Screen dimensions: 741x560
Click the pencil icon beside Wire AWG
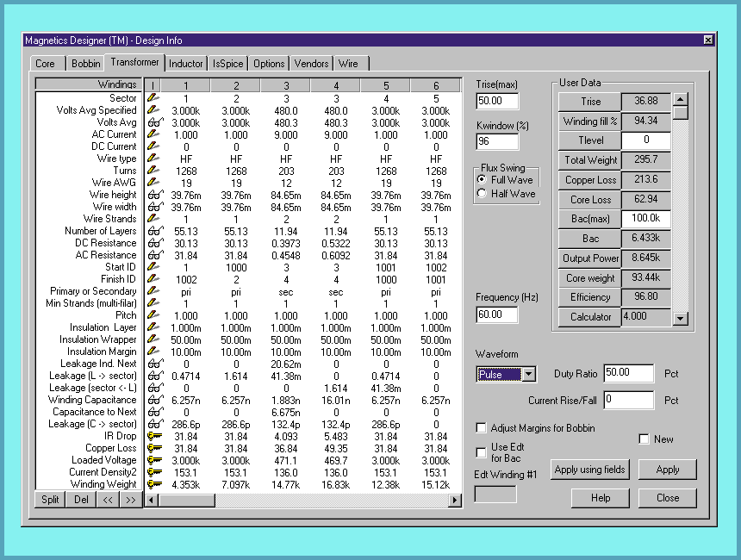click(x=153, y=183)
